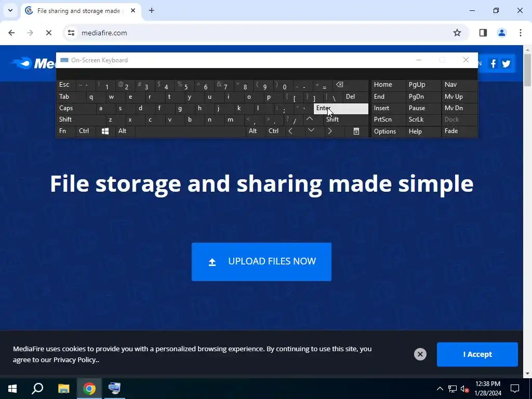The width and height of the screenshot is (532, 399).
Task: Click the context menu key on keyboard
Action: coord(356,131)
